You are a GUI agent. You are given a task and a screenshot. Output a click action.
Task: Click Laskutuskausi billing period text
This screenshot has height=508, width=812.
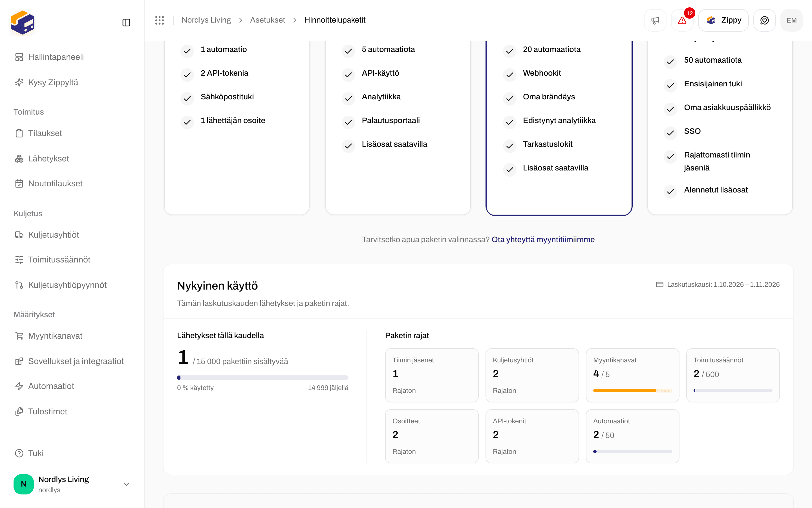click(723, 284)
